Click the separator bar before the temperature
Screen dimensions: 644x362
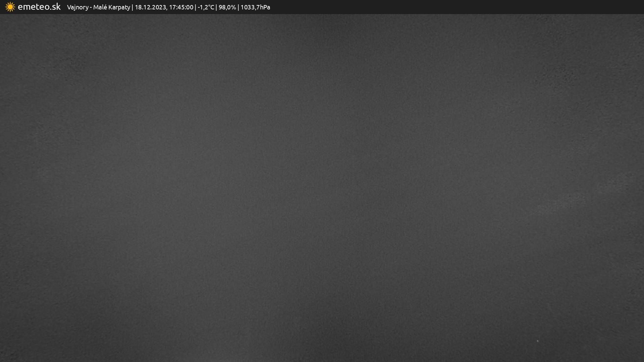coord(196,7)
